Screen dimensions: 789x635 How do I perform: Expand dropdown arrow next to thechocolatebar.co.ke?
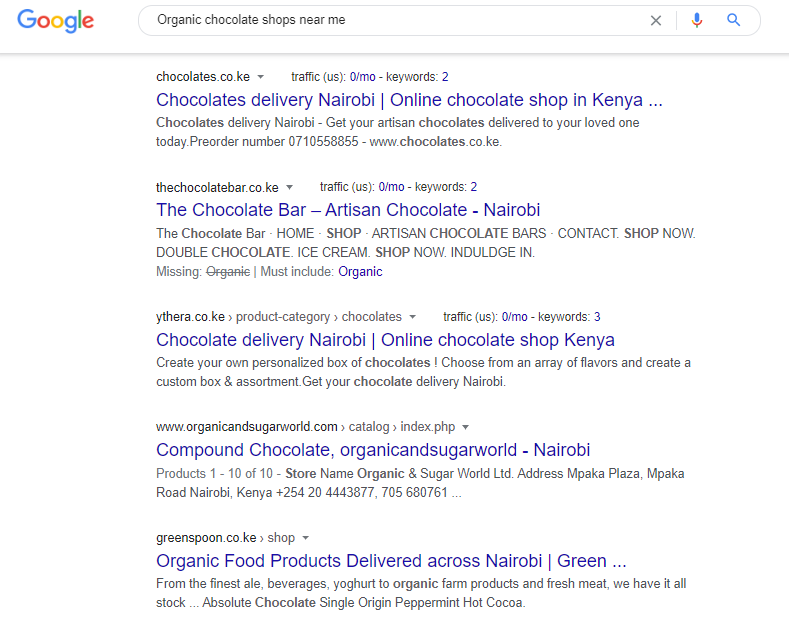[289, 187]
